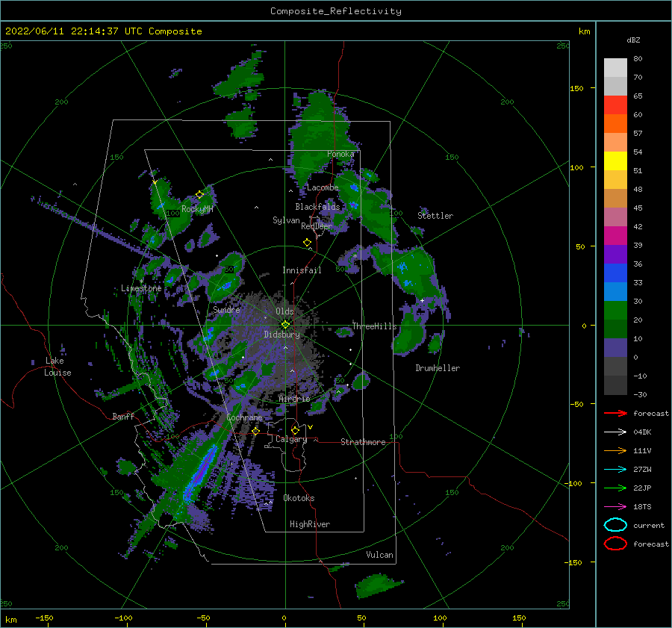The image size is (672, 628).
Task: Click the Lacombe town label
Action: 323,187
